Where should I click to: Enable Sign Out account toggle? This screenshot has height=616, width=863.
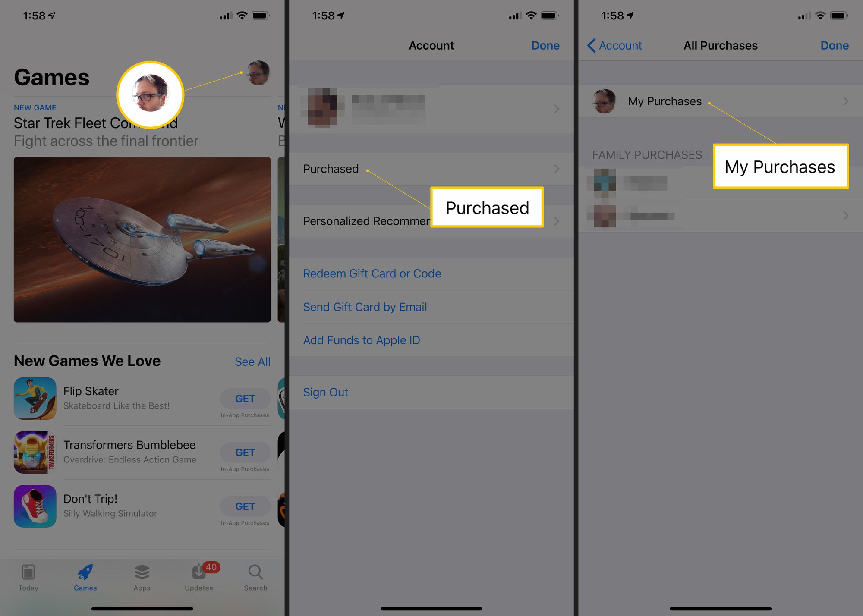(x=326, y=392)
